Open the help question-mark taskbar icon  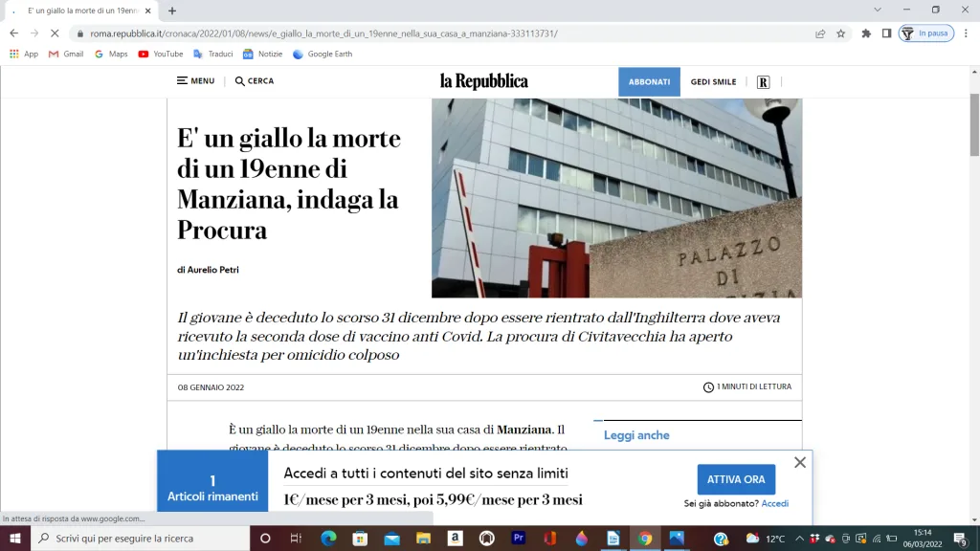721,539
